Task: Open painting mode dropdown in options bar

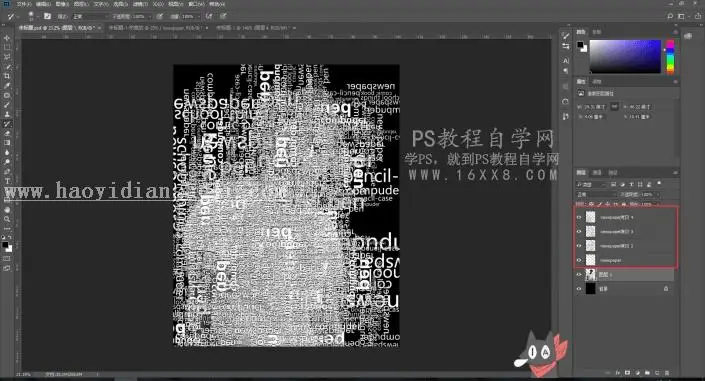Action: (90, 16)
